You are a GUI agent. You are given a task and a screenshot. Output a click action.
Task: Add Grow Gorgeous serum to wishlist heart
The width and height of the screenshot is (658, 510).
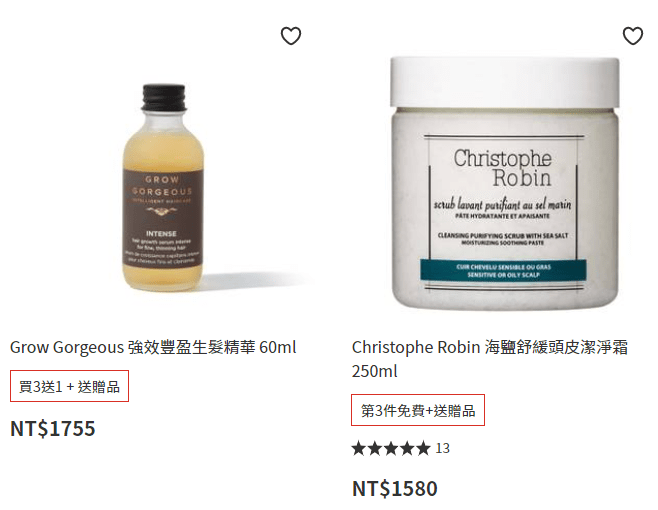(291, 36)
